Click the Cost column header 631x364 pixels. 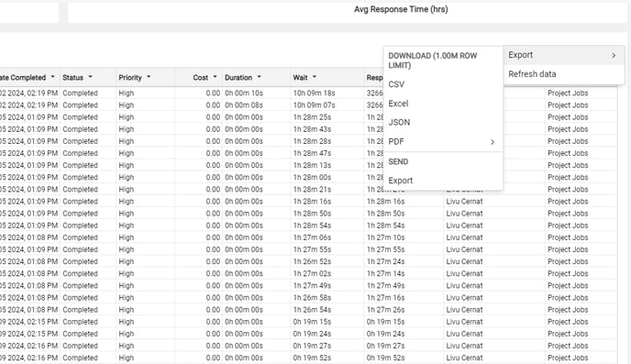201,78
